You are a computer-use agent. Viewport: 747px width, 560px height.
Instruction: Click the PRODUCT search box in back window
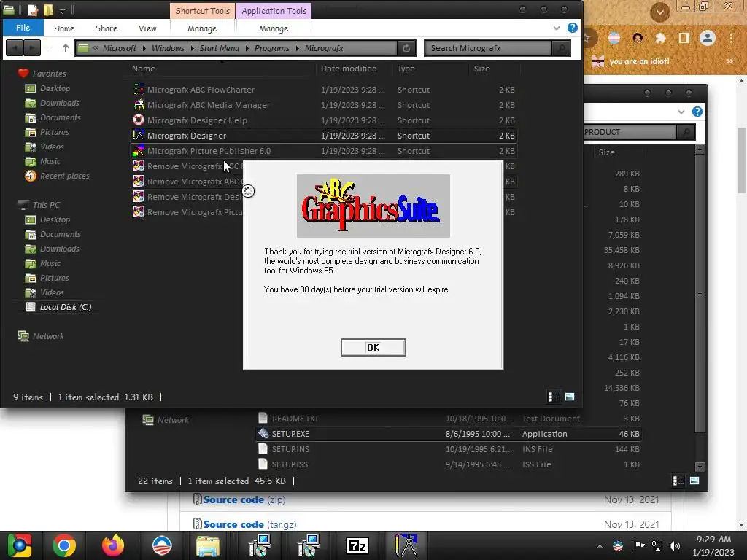629,132
